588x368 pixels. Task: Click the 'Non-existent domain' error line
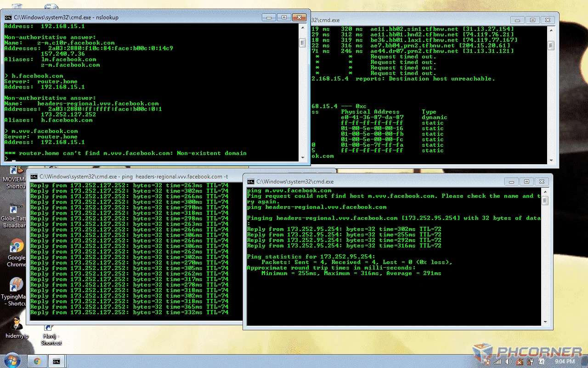[x=125, y=153]
